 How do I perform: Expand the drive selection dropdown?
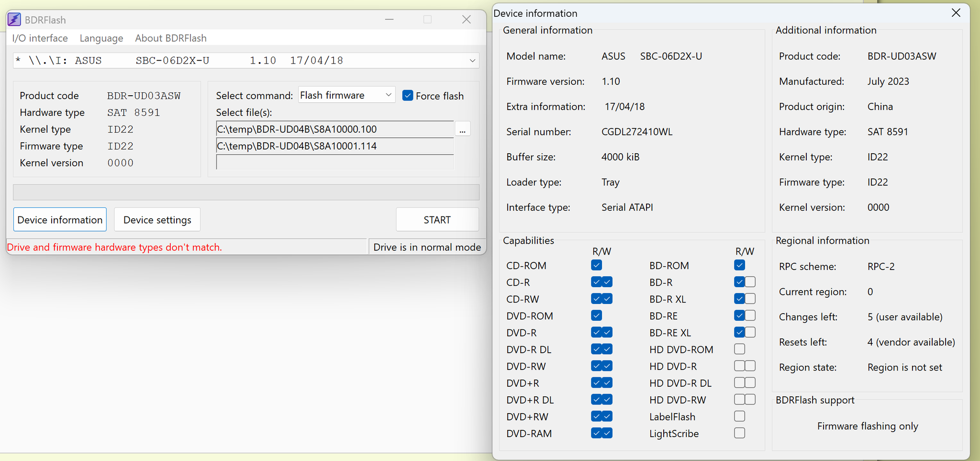[x=472, y=61]
